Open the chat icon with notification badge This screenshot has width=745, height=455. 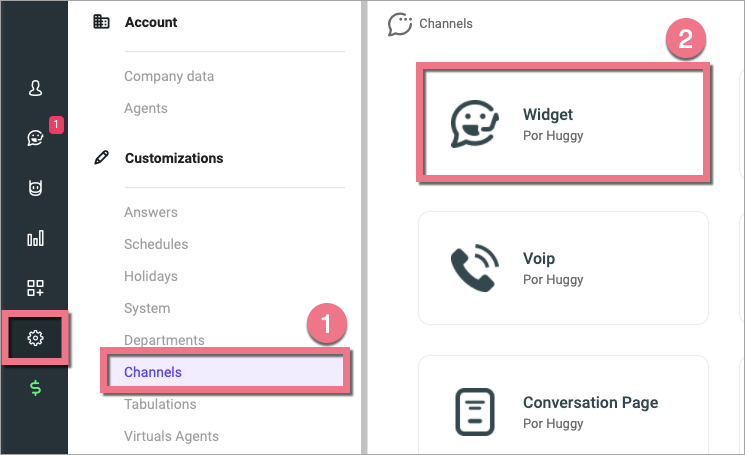35,137
